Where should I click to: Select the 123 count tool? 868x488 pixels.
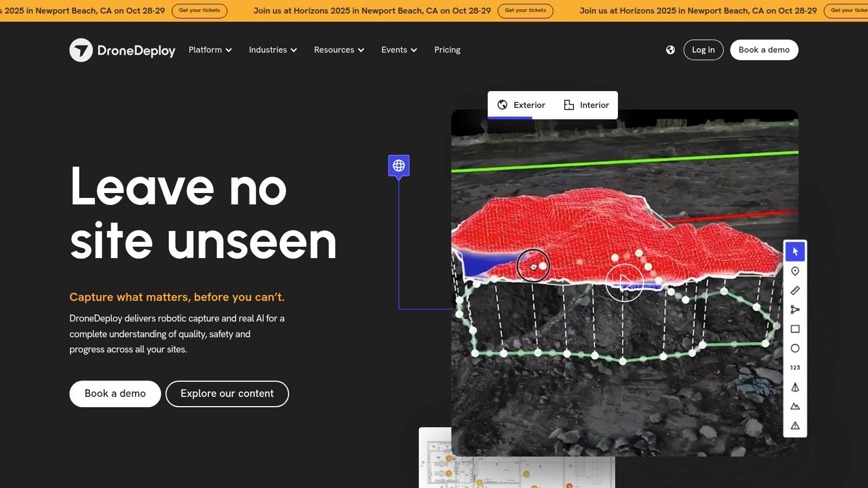tap(795, 368)
